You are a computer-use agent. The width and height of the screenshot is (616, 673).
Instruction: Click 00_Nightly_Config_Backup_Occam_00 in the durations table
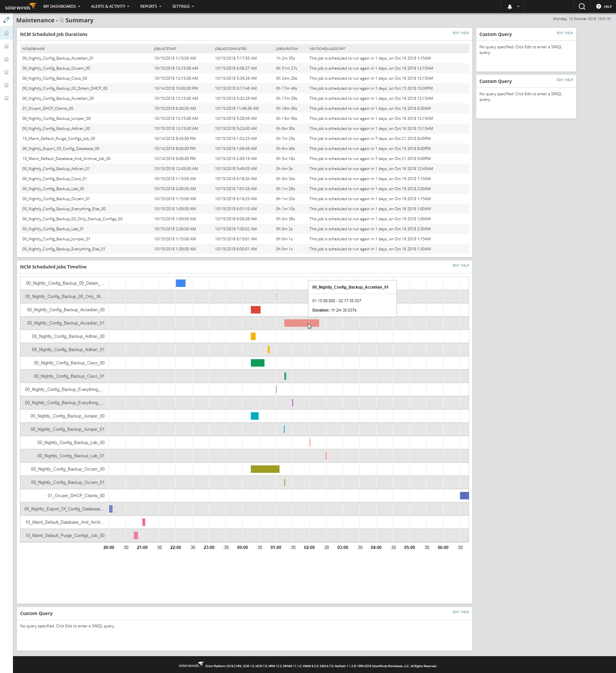pyautogui.click(x=56, y=68)
